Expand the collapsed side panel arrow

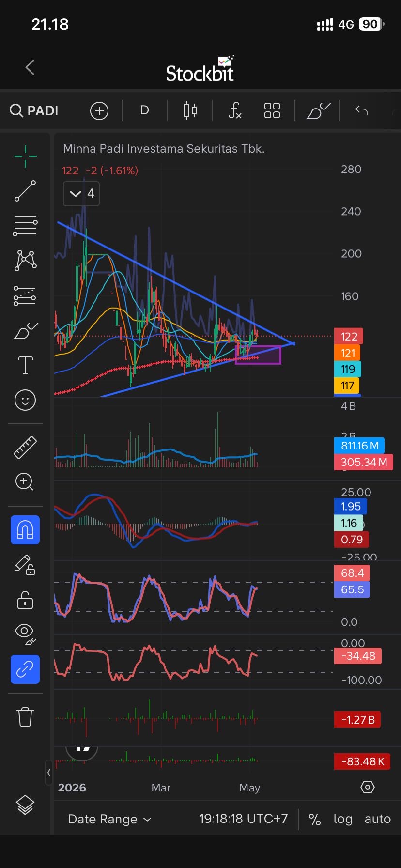(x=48, y=772)
